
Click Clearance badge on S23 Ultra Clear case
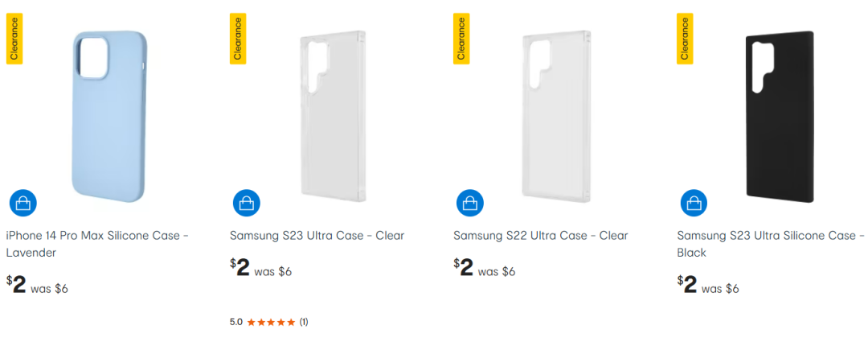click(x=238, y=39)
